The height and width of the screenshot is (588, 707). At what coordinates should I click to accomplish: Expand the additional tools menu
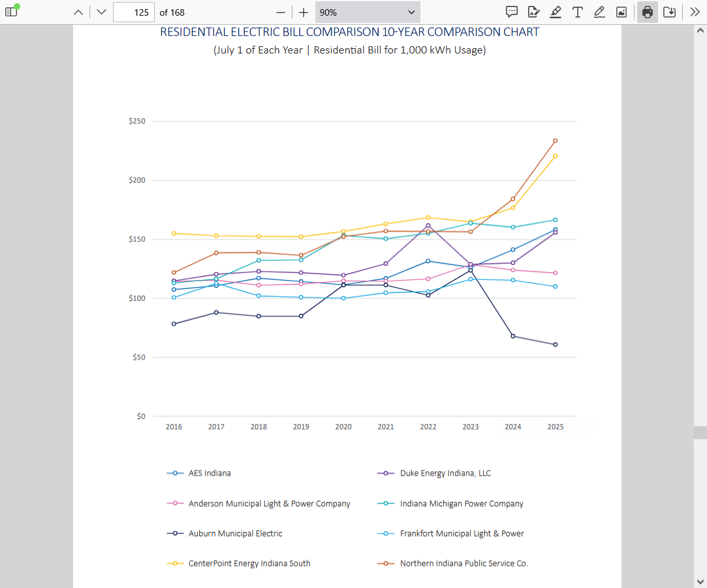tap(695, 12)
